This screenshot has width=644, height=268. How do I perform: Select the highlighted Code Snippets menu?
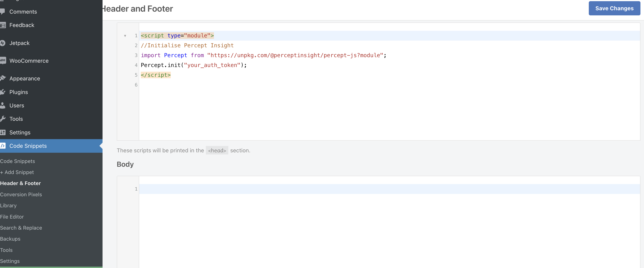(51, 146)
